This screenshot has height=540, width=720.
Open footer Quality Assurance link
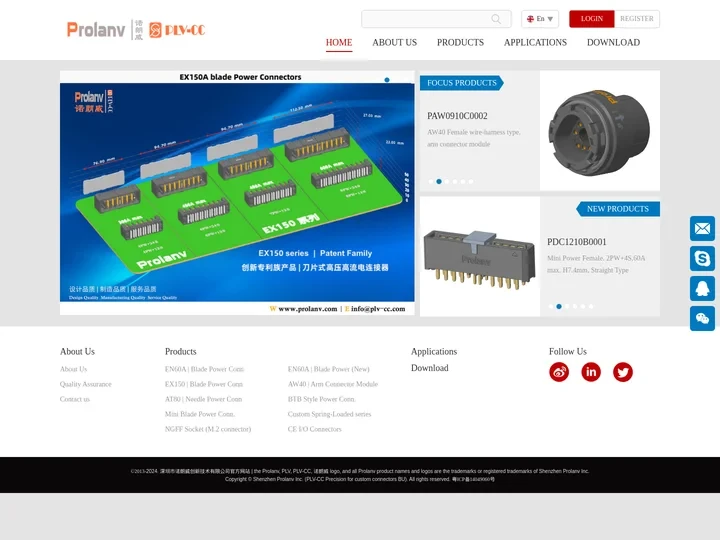point(85,384)
